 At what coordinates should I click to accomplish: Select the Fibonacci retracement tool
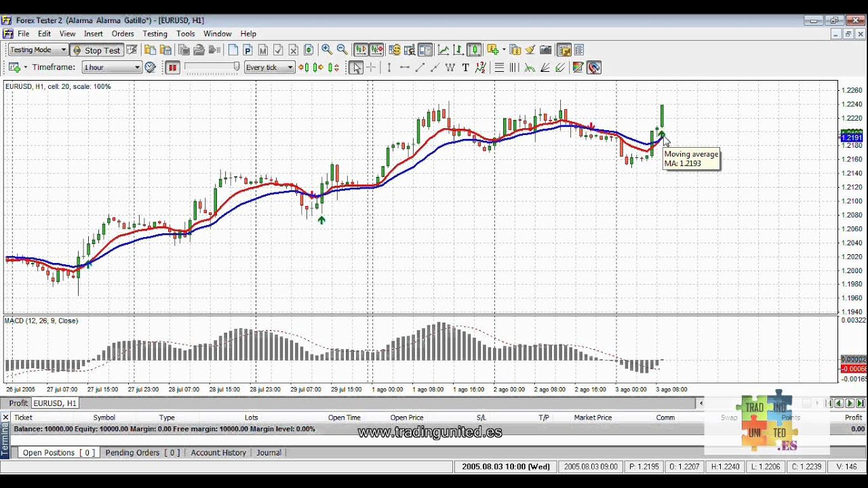pos(499,67)
